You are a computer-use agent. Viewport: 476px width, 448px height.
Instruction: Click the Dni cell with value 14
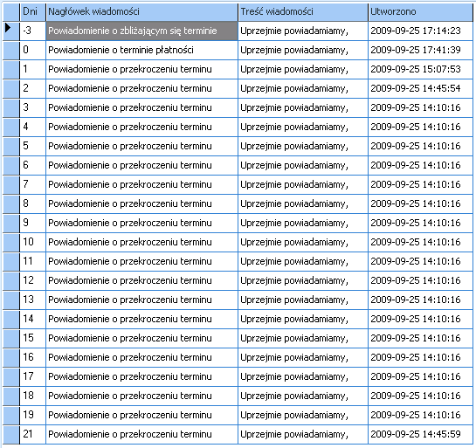(33, 319)
